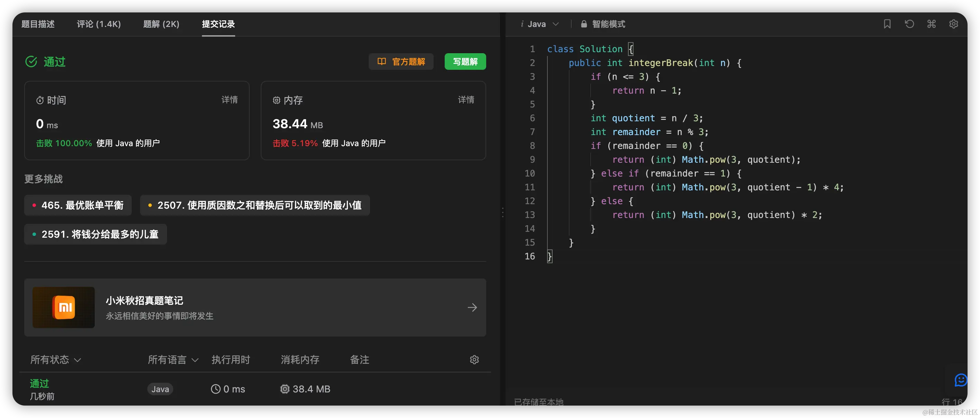
Task: Click the green 写题解 button
Action: pos(465,61)
